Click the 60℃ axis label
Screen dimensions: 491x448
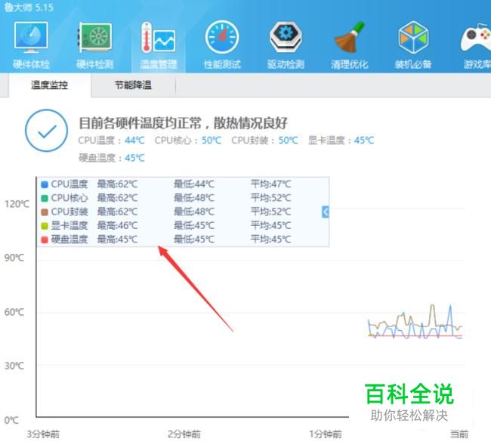pos(14,312)
